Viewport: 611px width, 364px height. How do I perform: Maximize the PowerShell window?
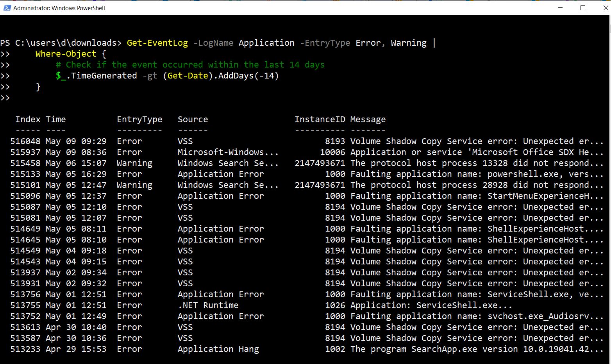pyautogui.click(x=583, y=8)
